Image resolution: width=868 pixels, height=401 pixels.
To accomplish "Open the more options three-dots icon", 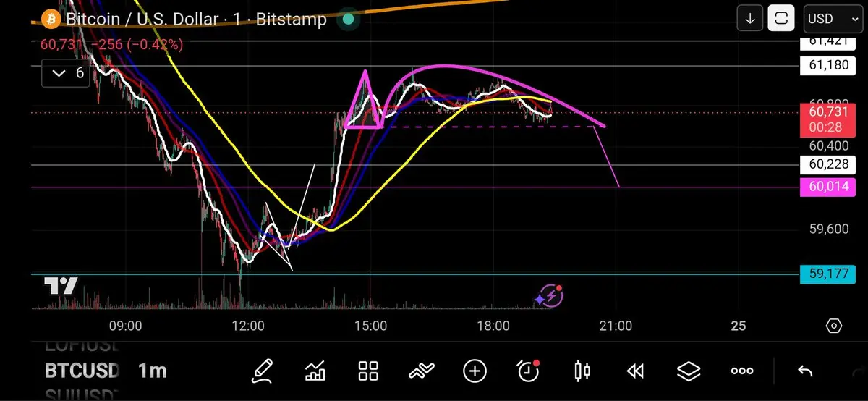I will [x=742, y=371].
